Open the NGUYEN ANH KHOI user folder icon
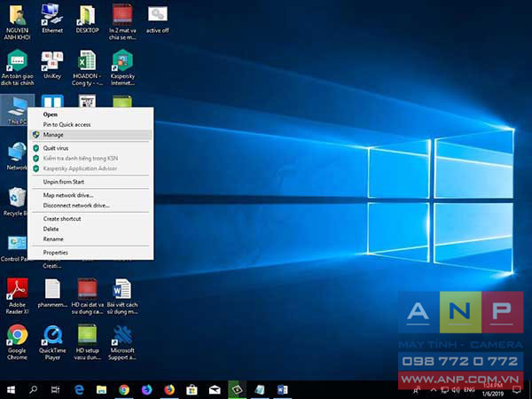532x399 pixels. pyautogui.click(x=18, y=22)
